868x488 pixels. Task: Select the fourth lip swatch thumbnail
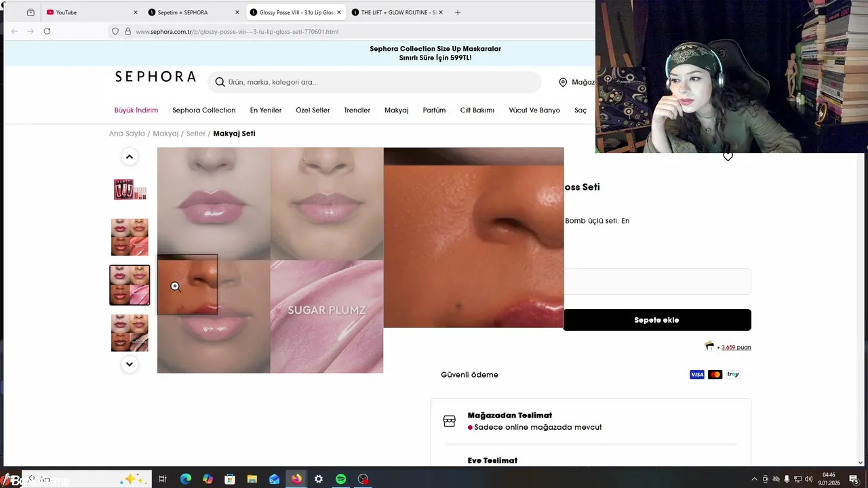pyautogui.click(x=130, y=333)
